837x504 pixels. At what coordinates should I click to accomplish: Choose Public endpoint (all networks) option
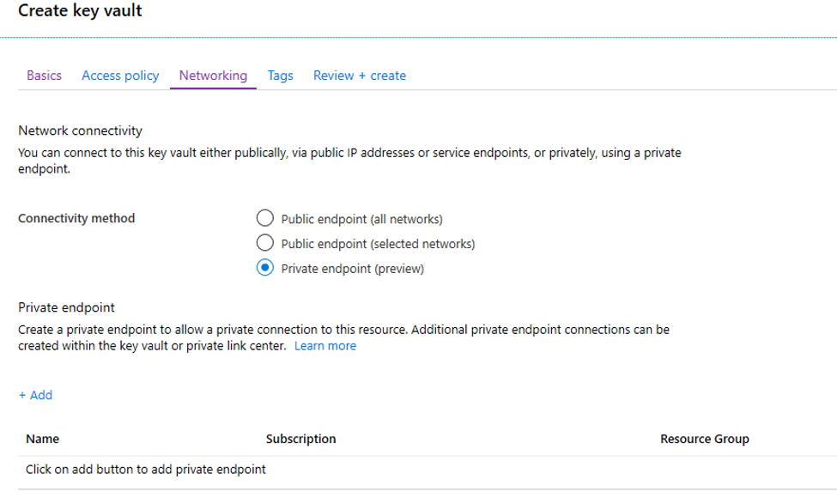point(266,218)
